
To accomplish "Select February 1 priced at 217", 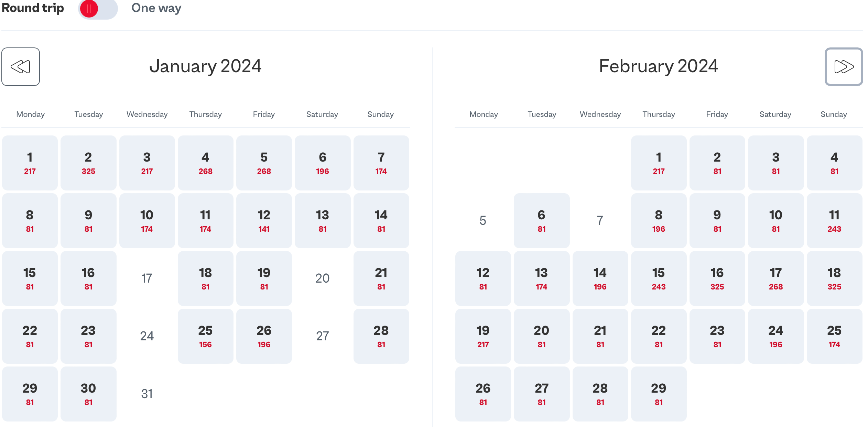I will click(659, 163).
